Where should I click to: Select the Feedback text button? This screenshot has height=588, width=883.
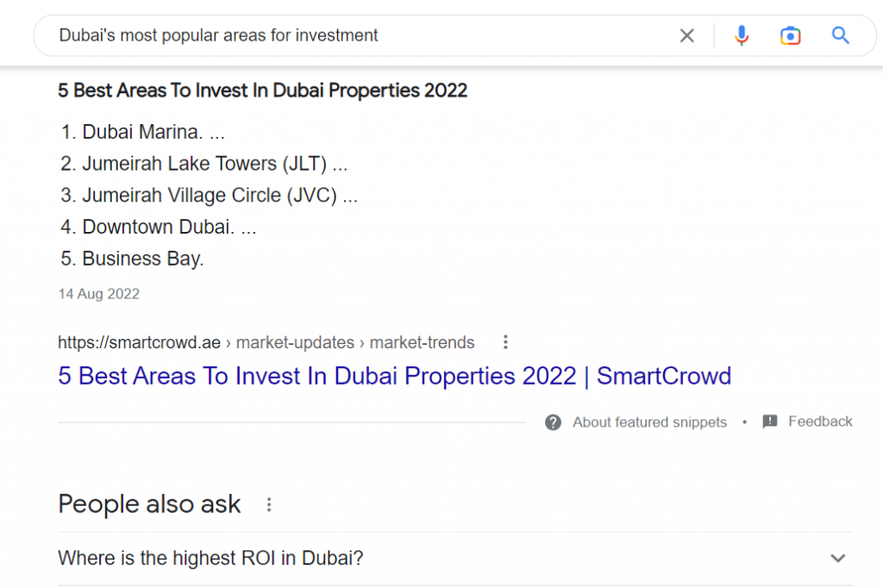[819, 422]
